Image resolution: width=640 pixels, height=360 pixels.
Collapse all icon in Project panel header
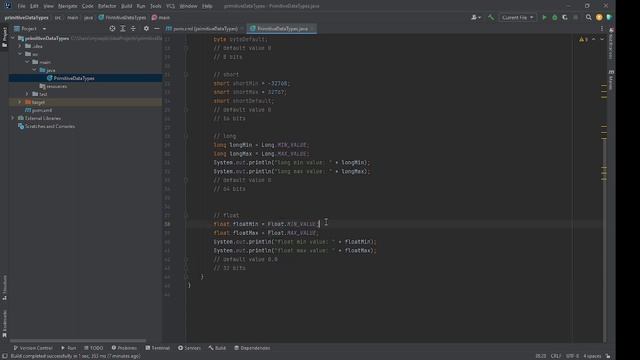point(133,29)
